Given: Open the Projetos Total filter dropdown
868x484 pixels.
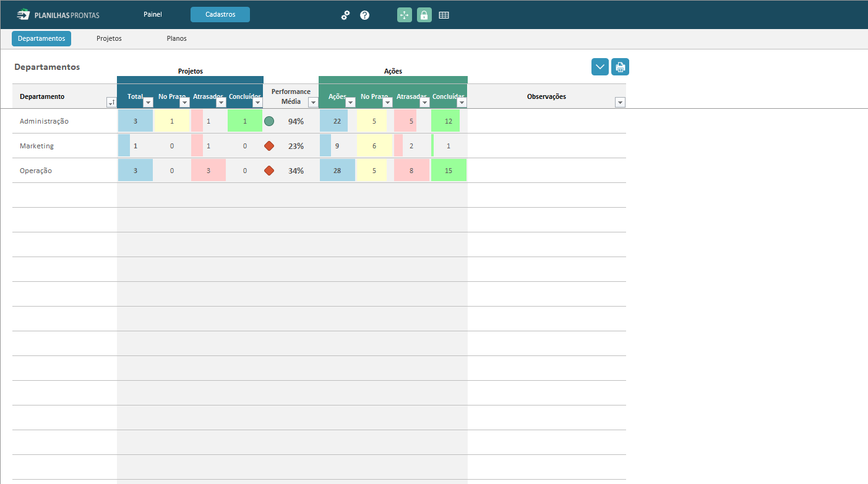Looking at the screenshot, I should coord(148,103).
